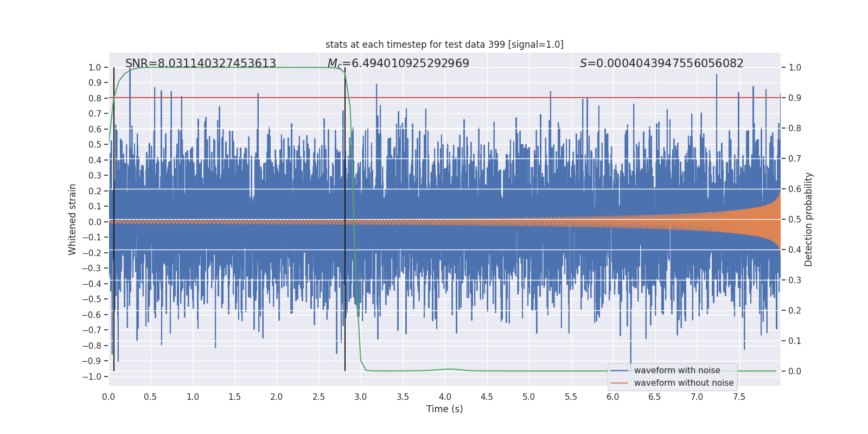Select the S=0.0004 annotation text

(x=661, y=63)
